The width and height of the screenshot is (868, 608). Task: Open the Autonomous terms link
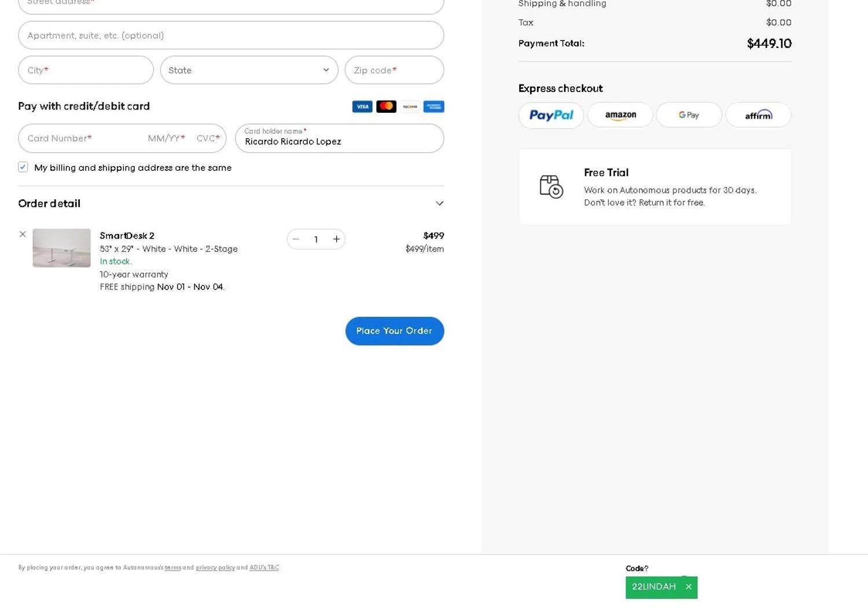click(173, 568)
